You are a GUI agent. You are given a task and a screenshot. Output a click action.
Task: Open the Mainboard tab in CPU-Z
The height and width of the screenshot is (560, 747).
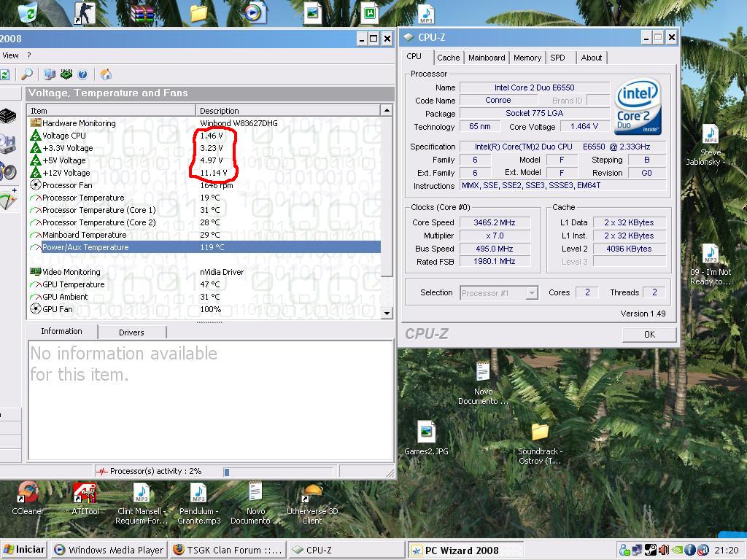487,58
